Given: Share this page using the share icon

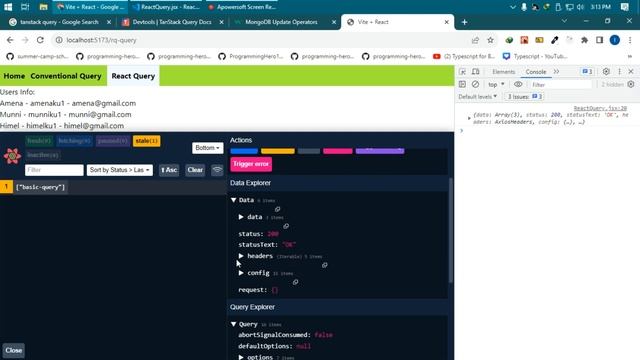Looking at the screenshot, I should [475, 40].
